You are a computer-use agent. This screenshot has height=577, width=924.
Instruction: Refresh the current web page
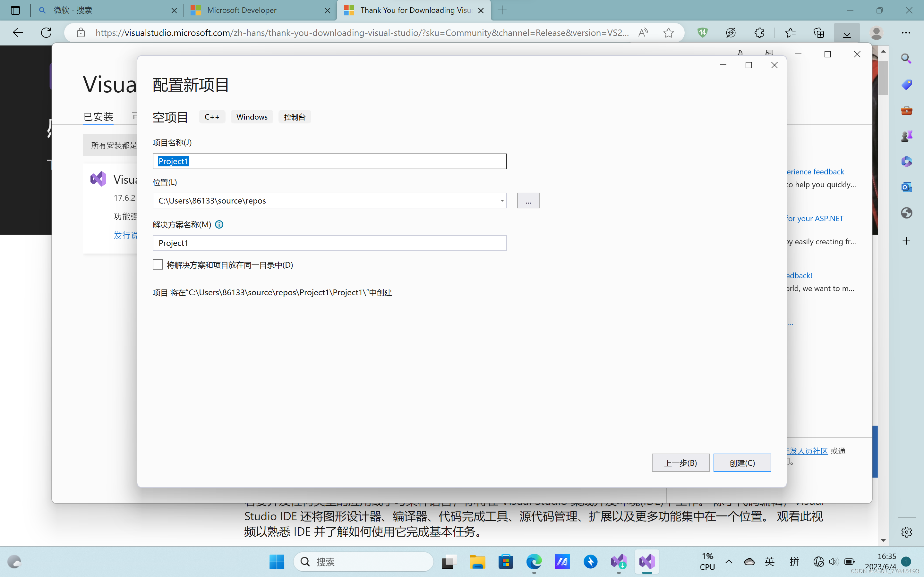46,33
